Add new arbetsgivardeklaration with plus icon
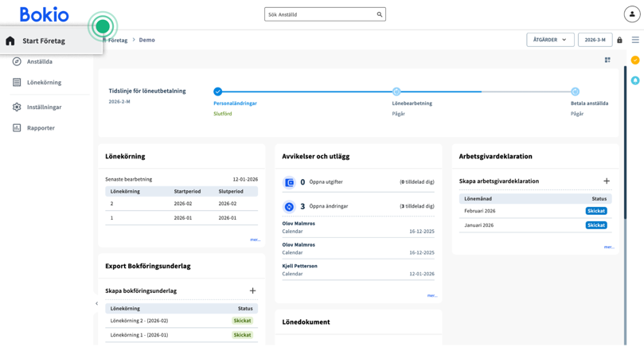This screenshot has width=644, height=347. (x=607, y=181)
